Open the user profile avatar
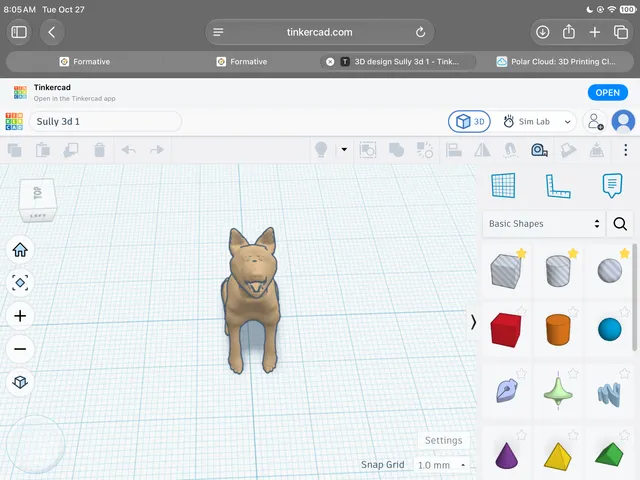This screenshot has width=640, height=480. point(623,122)
